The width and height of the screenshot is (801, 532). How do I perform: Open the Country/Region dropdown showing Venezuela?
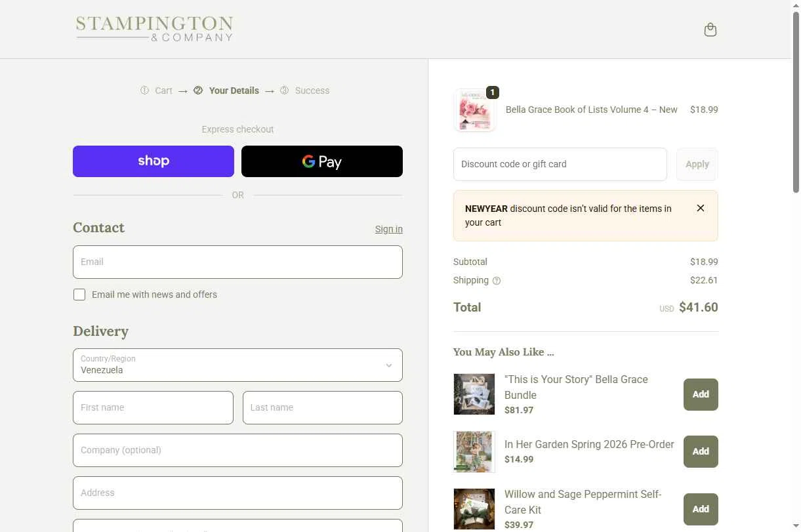[x=237, y=365]
